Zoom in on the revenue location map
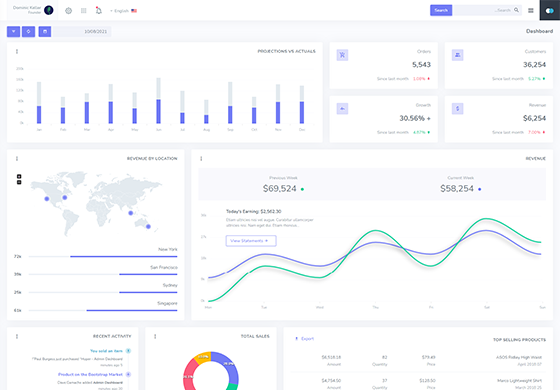The image size is (560, 390). 19,176
